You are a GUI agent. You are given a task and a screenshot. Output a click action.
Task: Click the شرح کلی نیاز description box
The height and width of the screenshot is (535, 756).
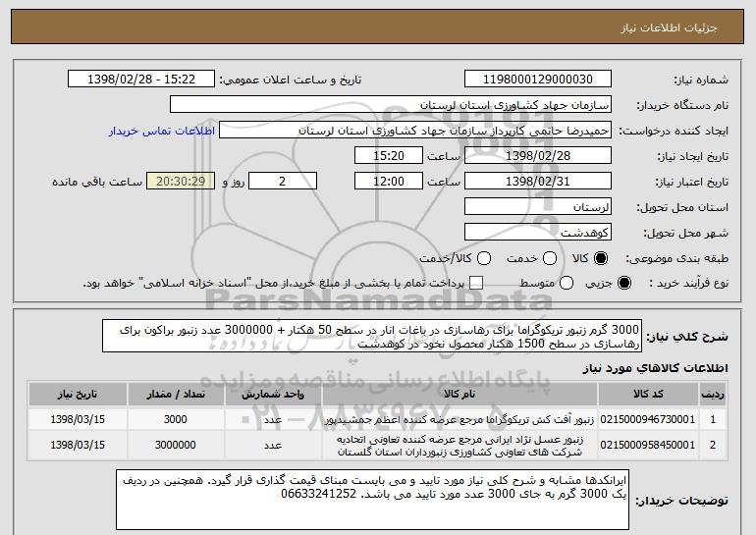point(372,336)
